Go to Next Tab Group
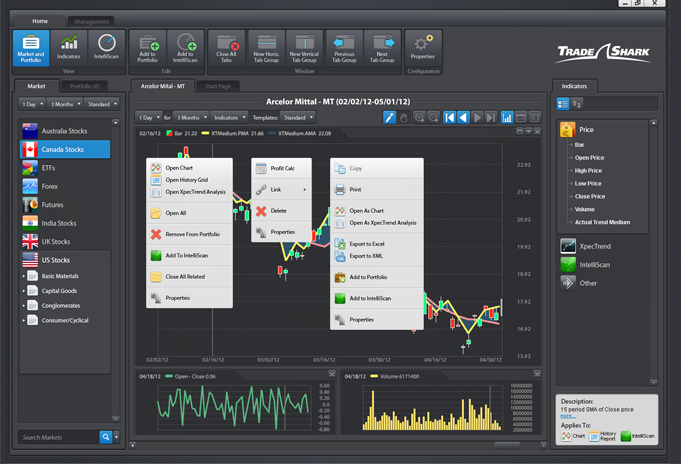 point(382,48)
